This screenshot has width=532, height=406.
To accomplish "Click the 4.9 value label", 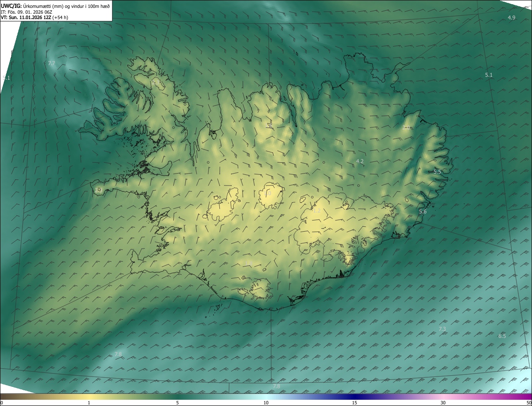I will (x=512, y=17).
